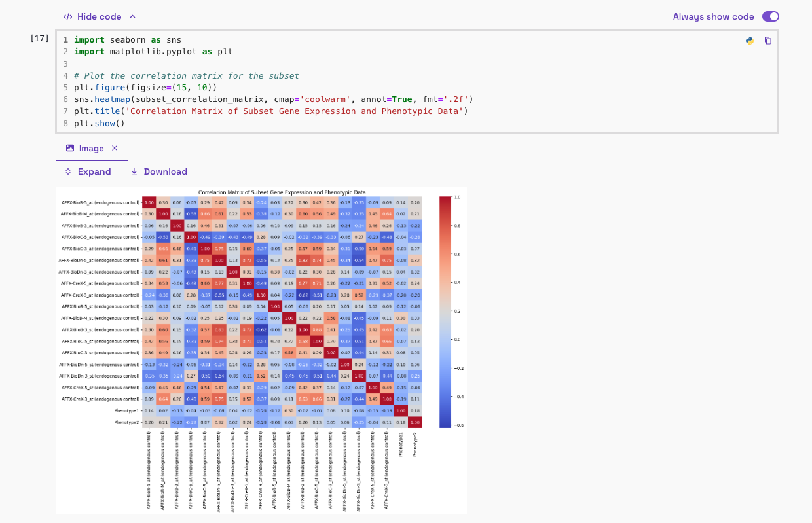Place cursor on import seaborn line
This screenshot has height=523, width=812.
(127, 40)
